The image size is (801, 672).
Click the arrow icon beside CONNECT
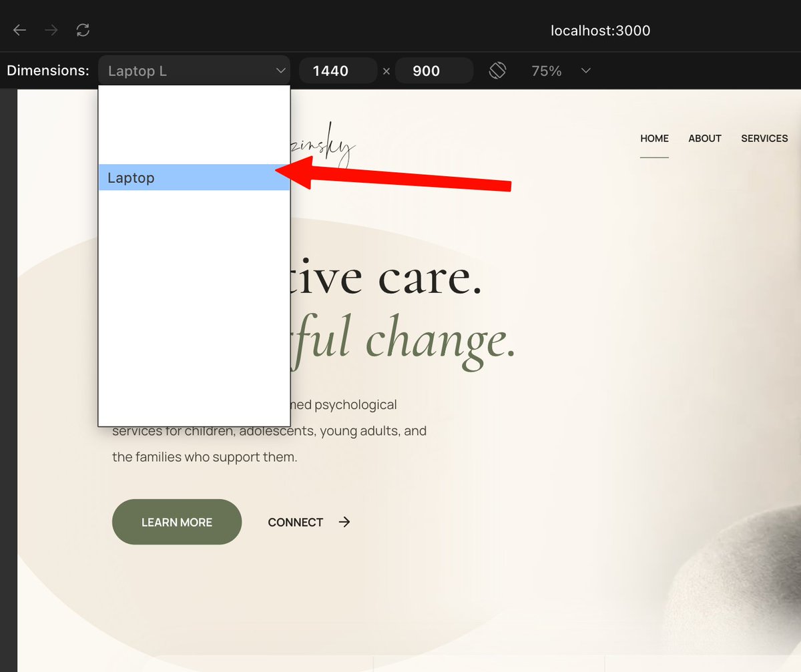[344, 522]
